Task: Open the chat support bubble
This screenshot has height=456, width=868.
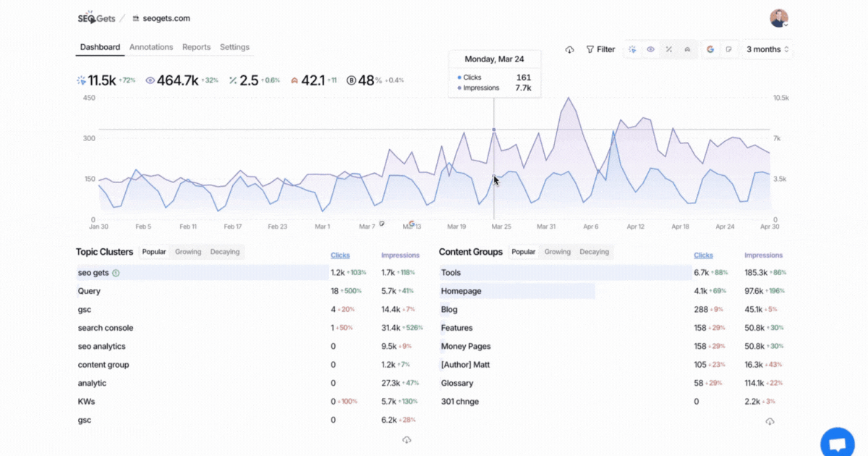Action: pyautogui.click(x=837, y=443)
